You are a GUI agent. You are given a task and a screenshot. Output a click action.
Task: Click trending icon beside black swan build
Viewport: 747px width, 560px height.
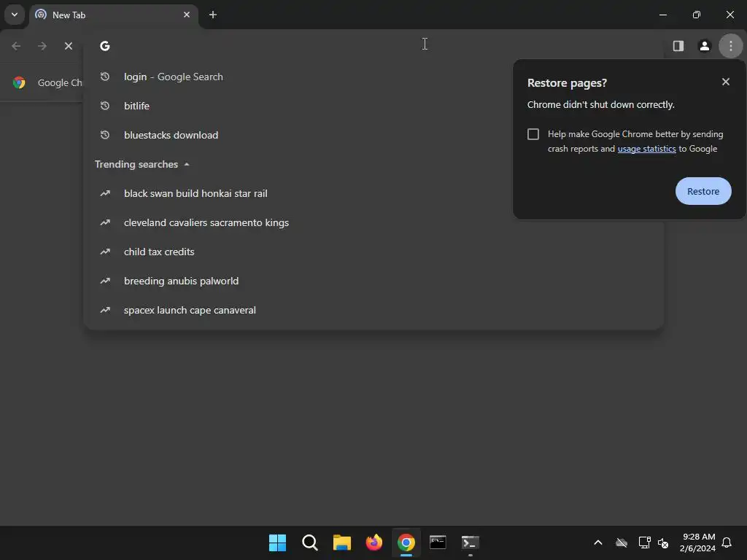point(105,193)
